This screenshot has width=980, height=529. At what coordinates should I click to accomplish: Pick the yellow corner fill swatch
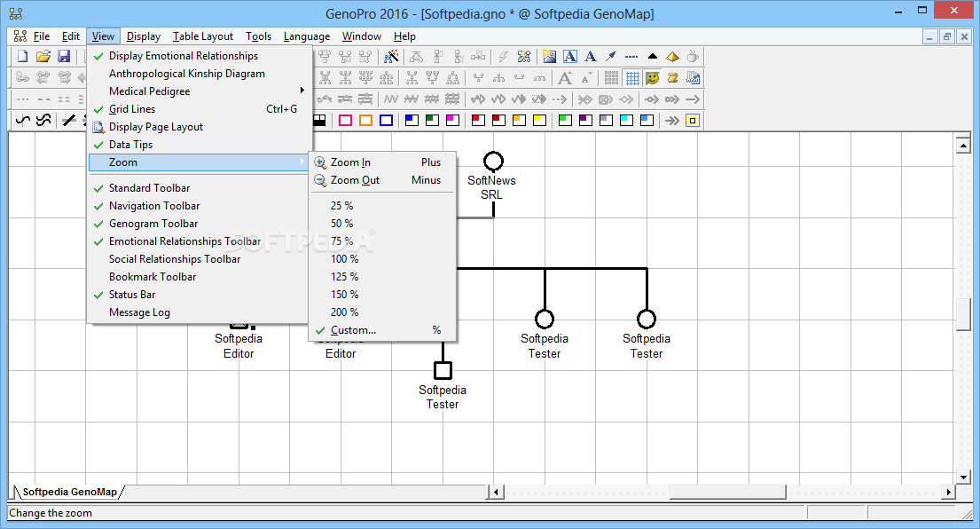point(539,121)
